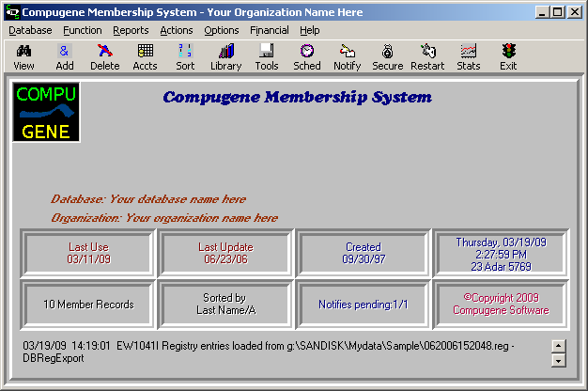This screenshot has width=588, height=391.
Task: Open the View binoculars tool
Action: click(x=23, y=57)
